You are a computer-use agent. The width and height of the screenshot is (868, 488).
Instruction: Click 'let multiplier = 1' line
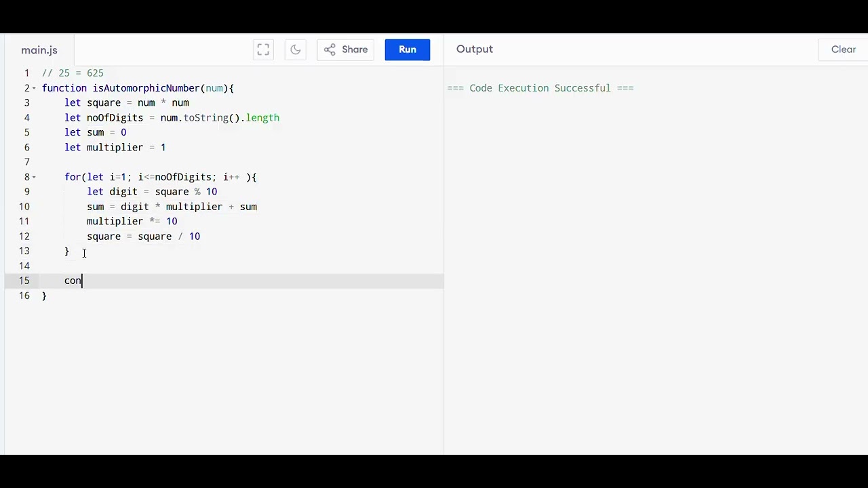[115, 148]
